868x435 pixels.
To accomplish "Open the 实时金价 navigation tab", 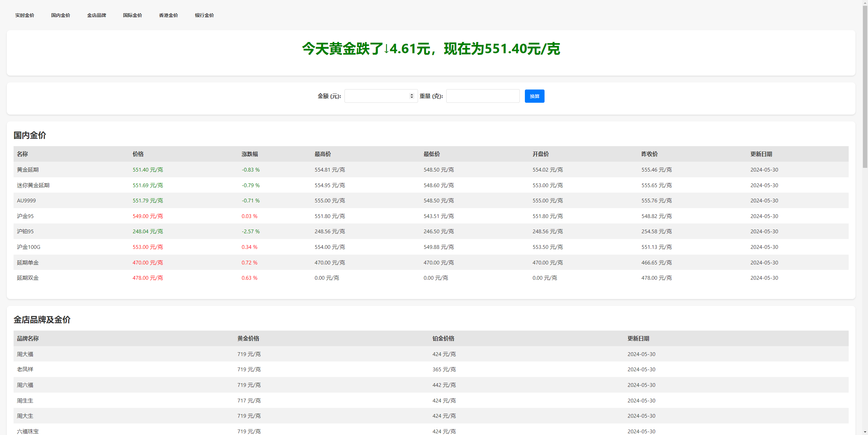I will (24, 15).
